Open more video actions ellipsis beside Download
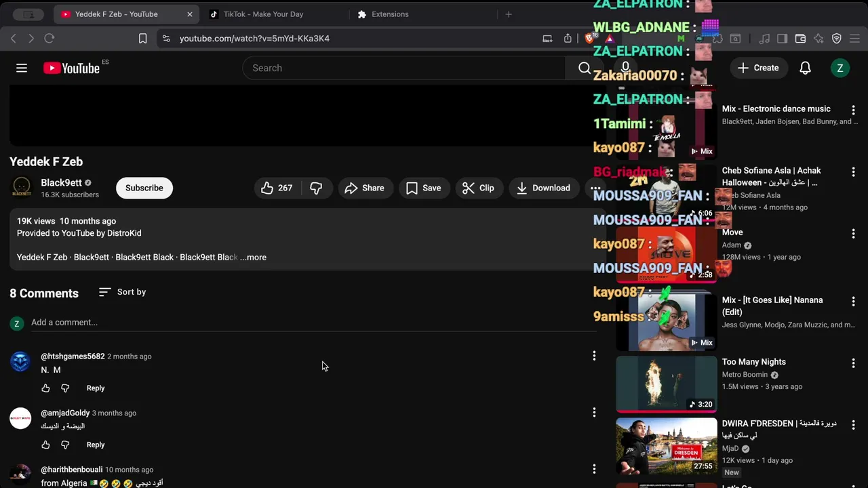The image size is (868, 488). pos(595,188)
